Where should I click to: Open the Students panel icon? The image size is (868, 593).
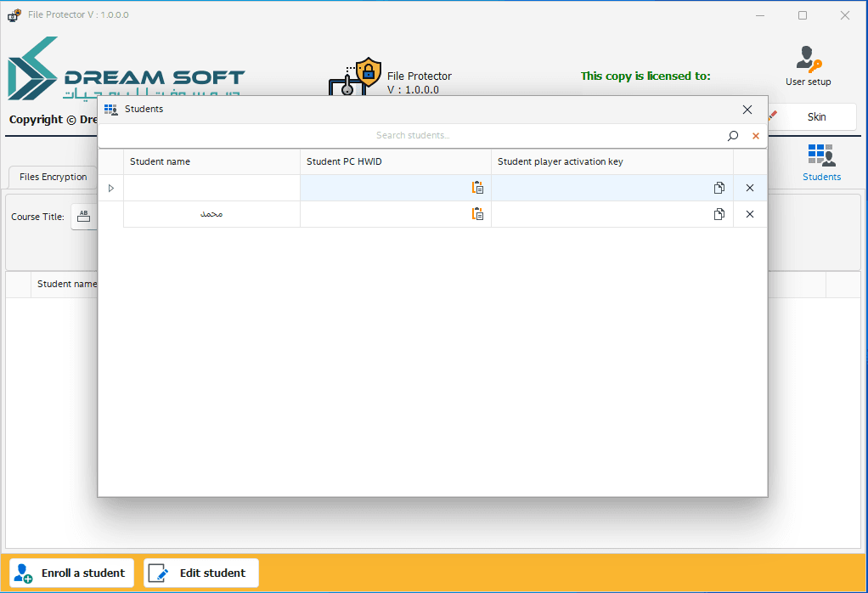(821, 162)
